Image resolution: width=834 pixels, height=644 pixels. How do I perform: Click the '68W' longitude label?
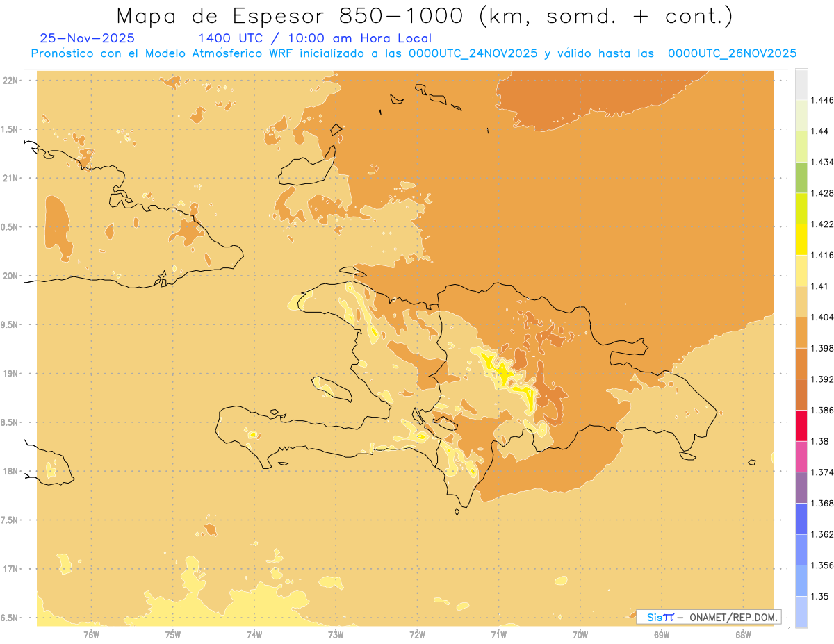pyautogui.click(x=743, y=634)
